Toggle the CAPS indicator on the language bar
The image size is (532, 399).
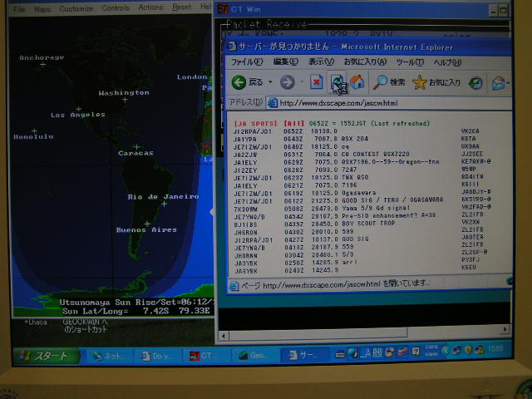(x=431, y=347)
